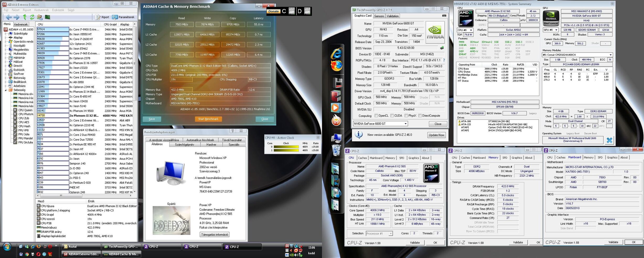Click the blue X icon in HWiNFO summary
Image resolution: width=644 pixels, height=258 pixels.
click(x=609, y=140)
